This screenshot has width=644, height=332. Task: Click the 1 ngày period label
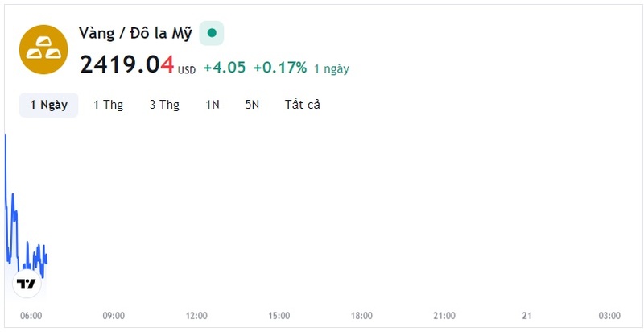[x=332, y=68]
